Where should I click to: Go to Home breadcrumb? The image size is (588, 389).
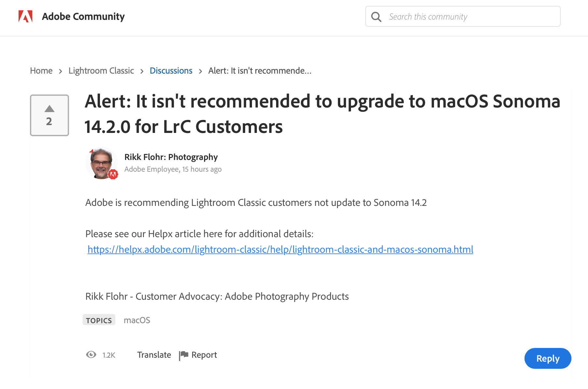point(41,71)
